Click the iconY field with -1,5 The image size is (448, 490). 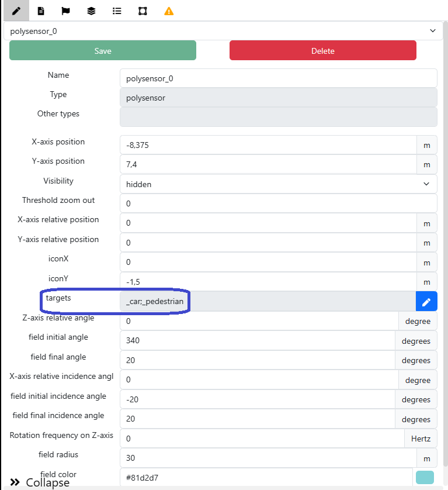click(268, 282)
